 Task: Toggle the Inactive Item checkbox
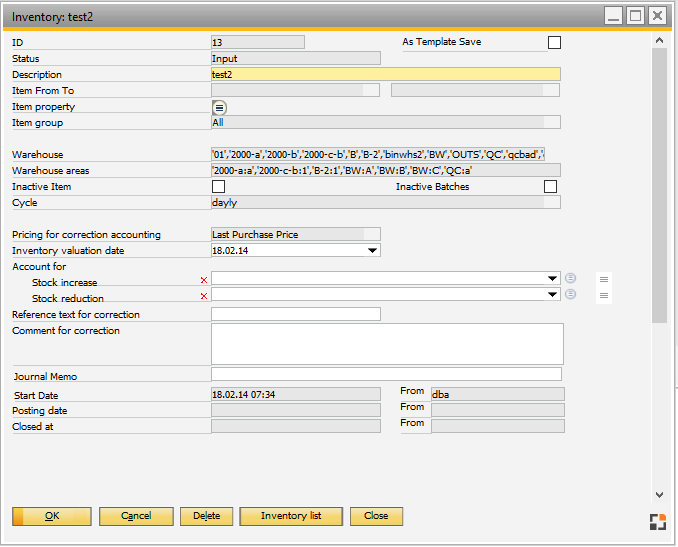click(218, 187)
